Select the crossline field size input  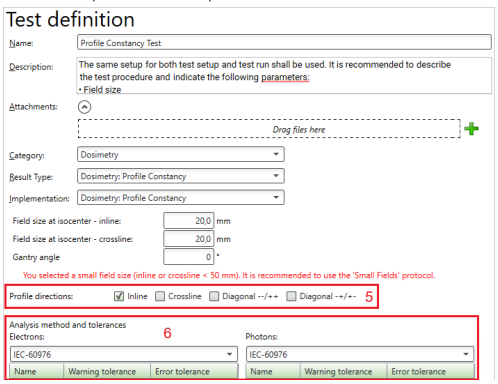pos(189,239)
